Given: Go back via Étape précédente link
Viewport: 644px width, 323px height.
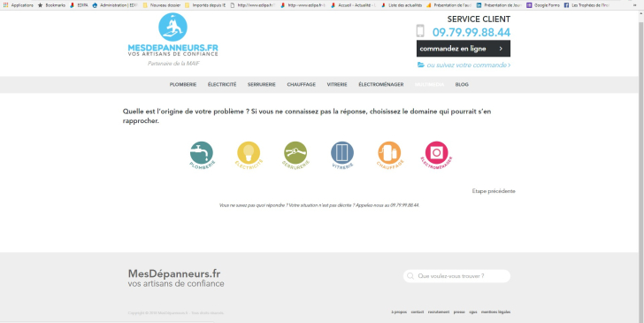Looking at the screenshot, I should tap(494, 191).
